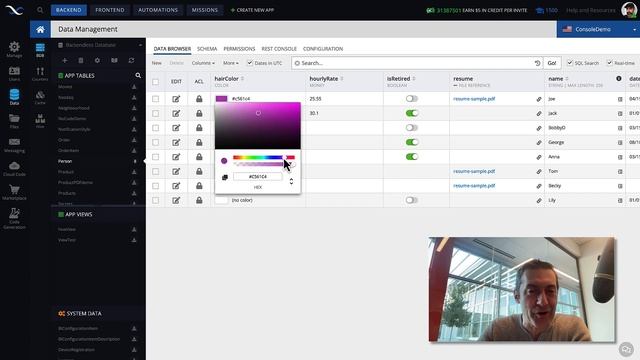This screenshot has height=360, width=640.
Task: Open the Code Generation section
Action: [x=14, y=218]
